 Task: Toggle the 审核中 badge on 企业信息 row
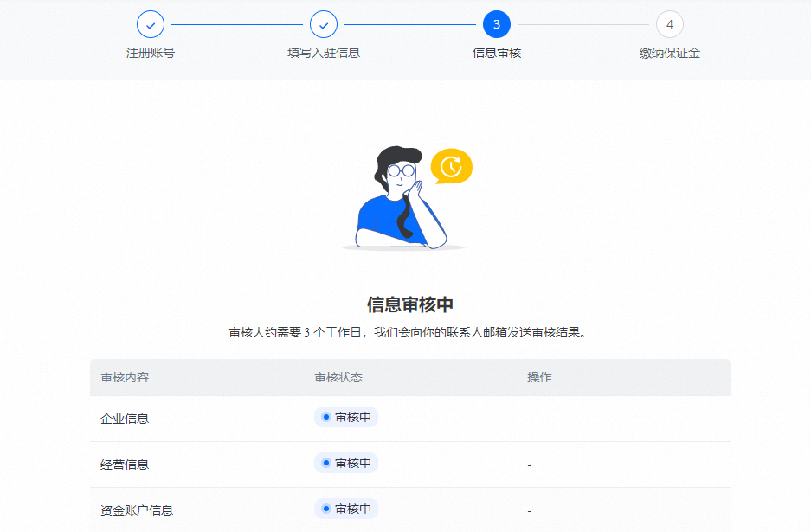(345, 417)
